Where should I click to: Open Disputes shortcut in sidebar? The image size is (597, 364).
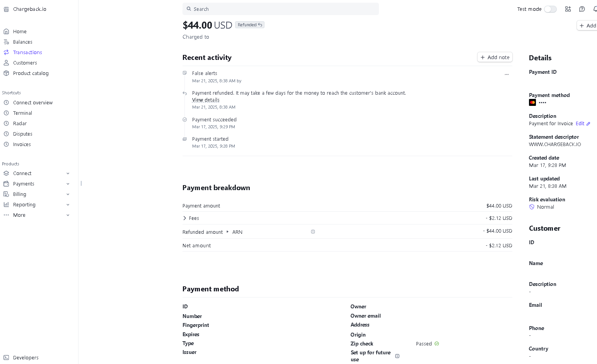(22, 134)
